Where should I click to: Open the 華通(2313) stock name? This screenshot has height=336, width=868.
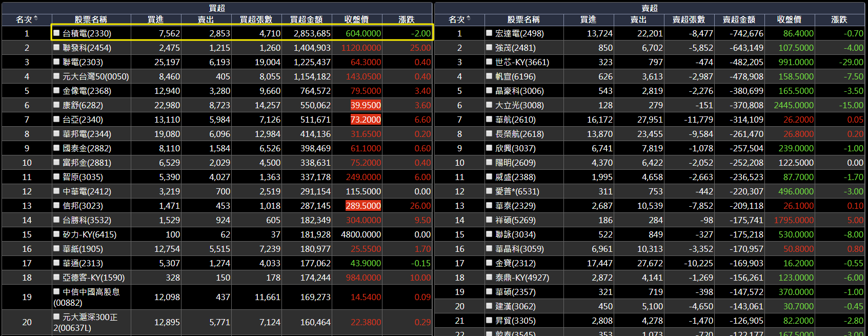(83, 263)
